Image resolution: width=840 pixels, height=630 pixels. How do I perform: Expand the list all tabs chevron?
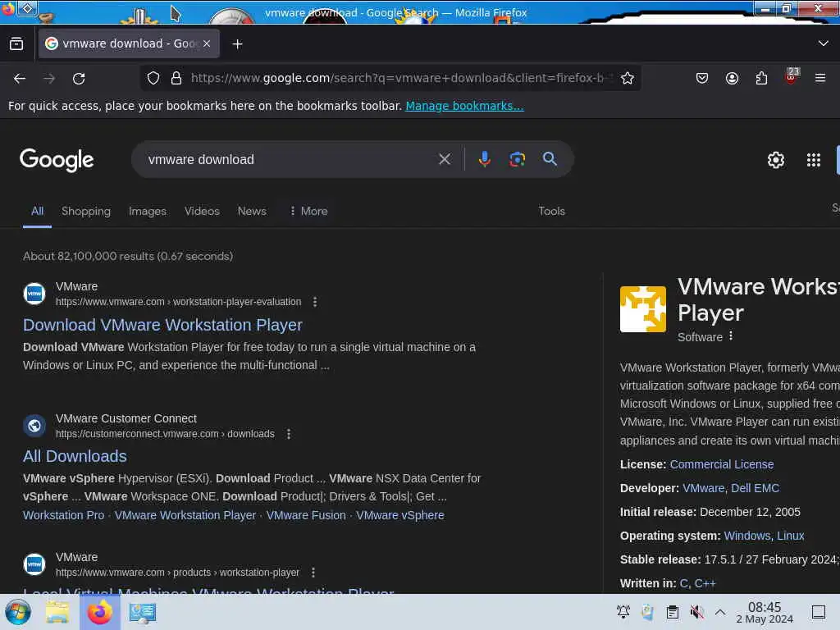point(824,43)
